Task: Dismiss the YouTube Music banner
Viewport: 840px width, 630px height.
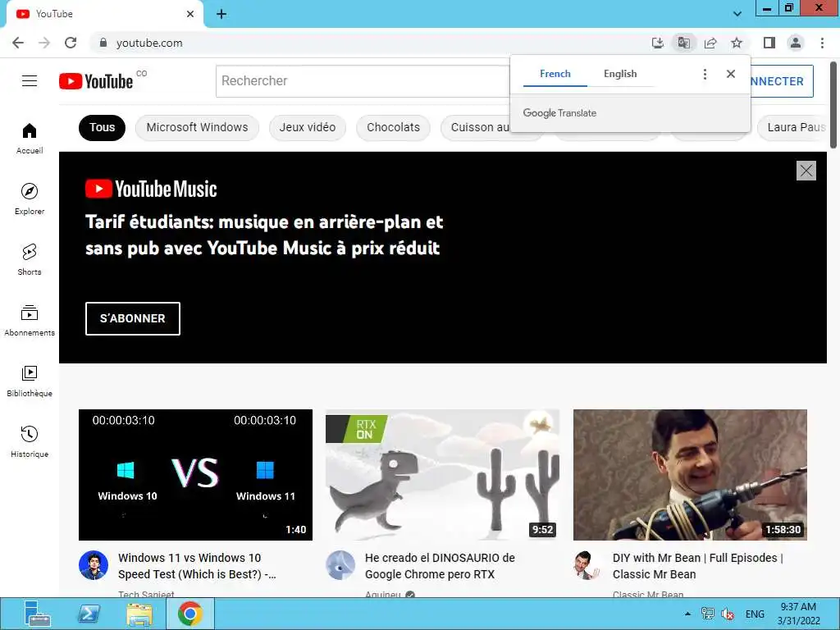Action: pos(806,171)
